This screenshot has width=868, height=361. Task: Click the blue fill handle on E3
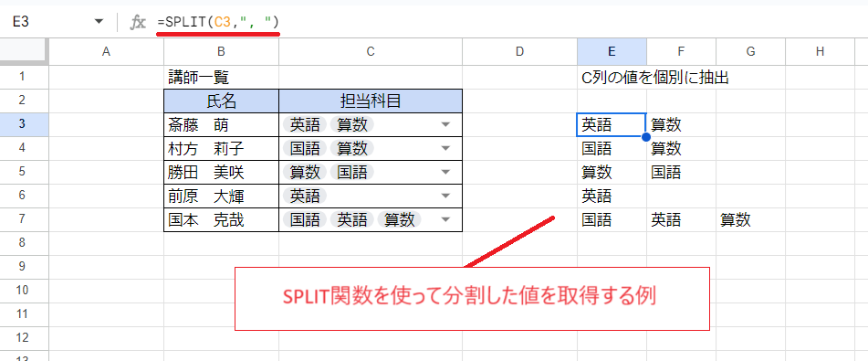pyautogui.click(x=646, y=137)
